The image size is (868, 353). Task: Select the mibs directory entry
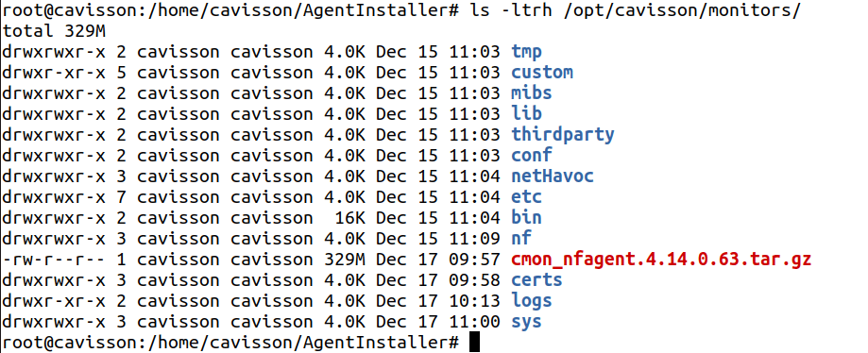tap(532, 92)
